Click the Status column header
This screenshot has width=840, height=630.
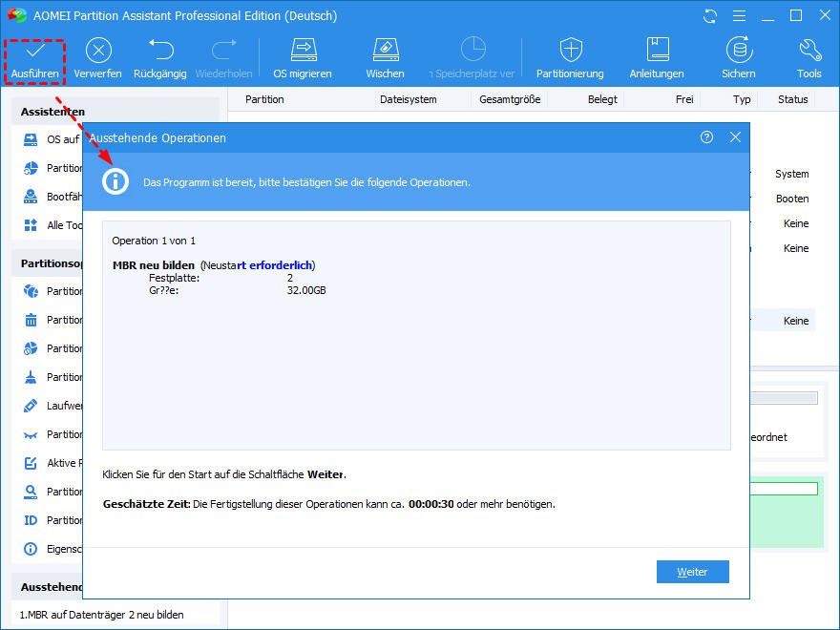(793, 99)
